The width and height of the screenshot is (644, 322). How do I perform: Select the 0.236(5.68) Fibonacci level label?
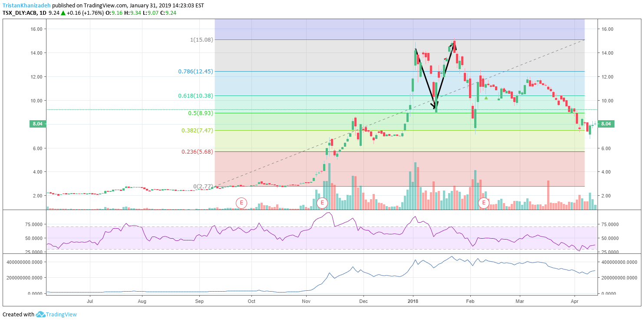(x=197, y=151)
